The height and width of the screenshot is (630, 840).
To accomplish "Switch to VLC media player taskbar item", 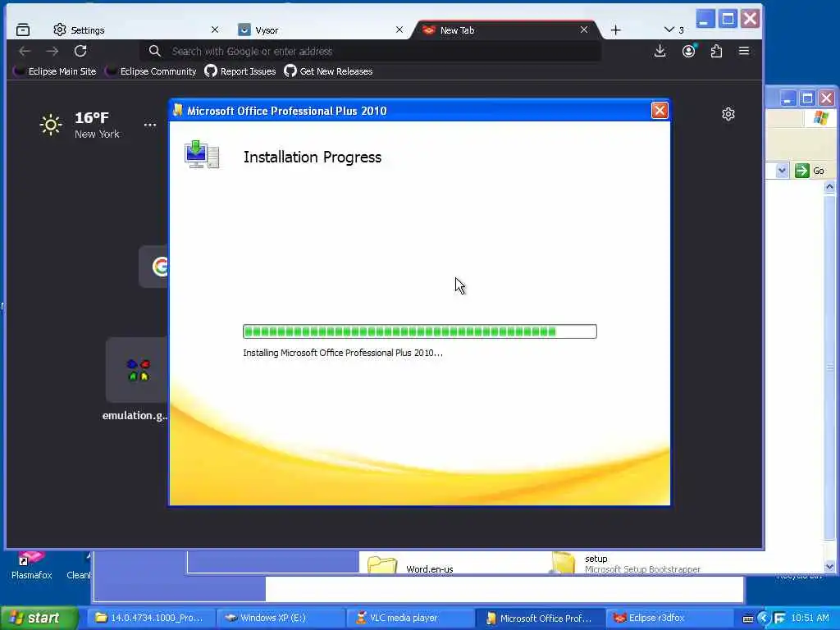I will pyautogui.click(x=410, y=618).
